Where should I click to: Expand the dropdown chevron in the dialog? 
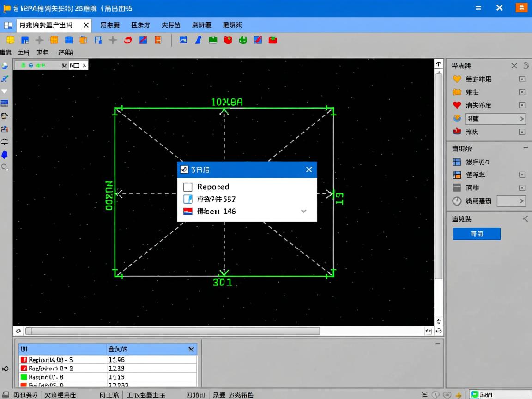[x=303, y=211]
